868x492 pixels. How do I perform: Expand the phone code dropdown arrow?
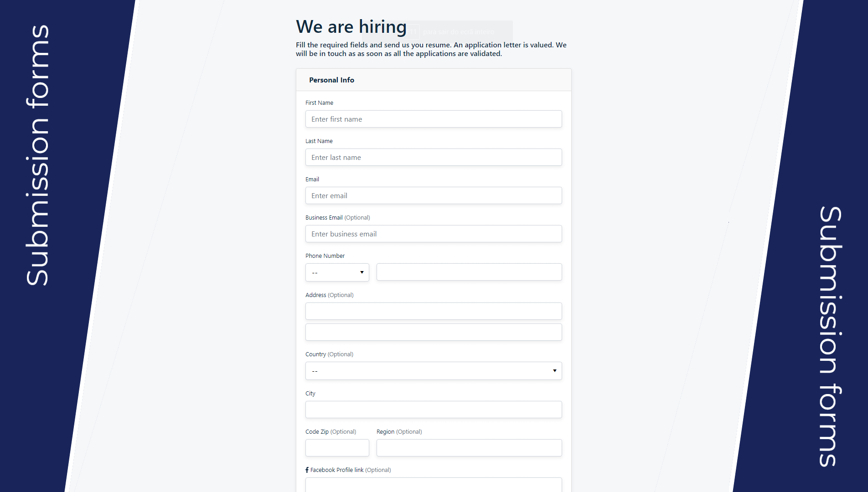coord(362,272)
